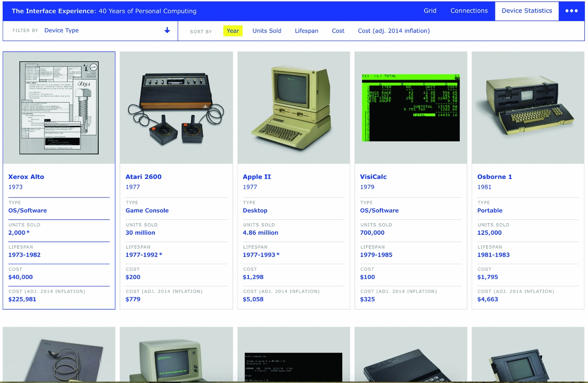Click the Xerox Alto title link
This screenshot has height=383, width=588.
click(26, 177)
